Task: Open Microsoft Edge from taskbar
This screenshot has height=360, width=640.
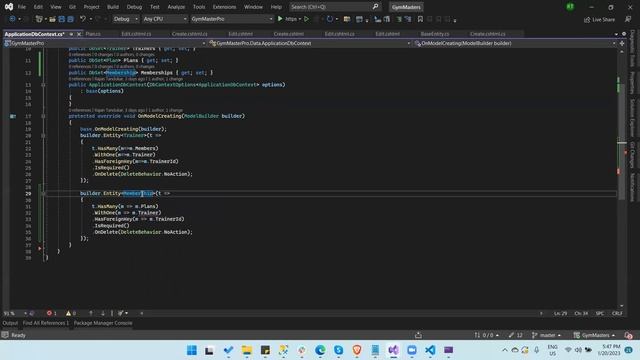Action: tap(320, 350)
